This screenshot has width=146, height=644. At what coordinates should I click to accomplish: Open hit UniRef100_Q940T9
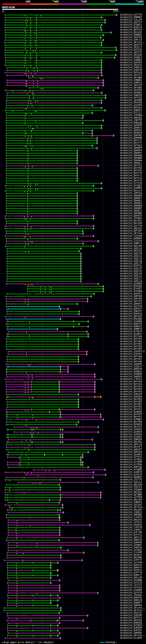point(131,45)
